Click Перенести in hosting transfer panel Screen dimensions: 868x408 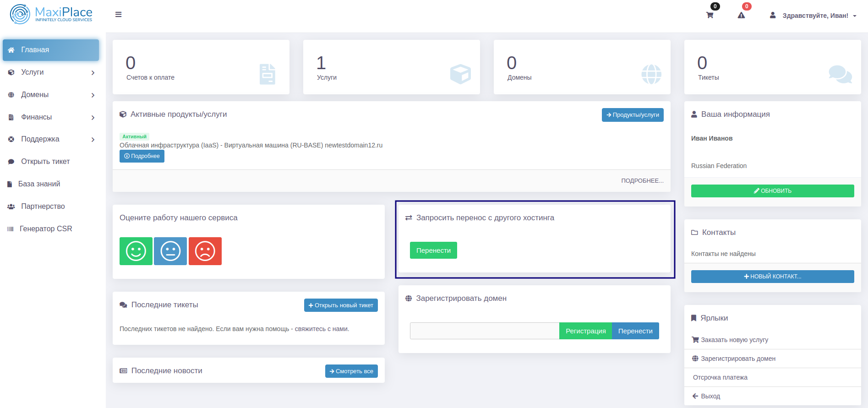coord(433,250)
